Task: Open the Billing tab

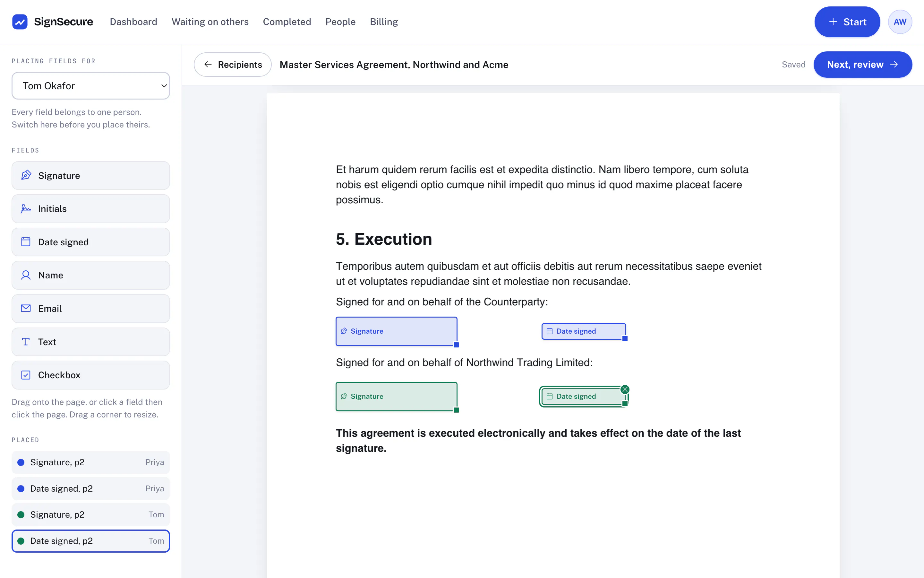Action: click(384, 22)
